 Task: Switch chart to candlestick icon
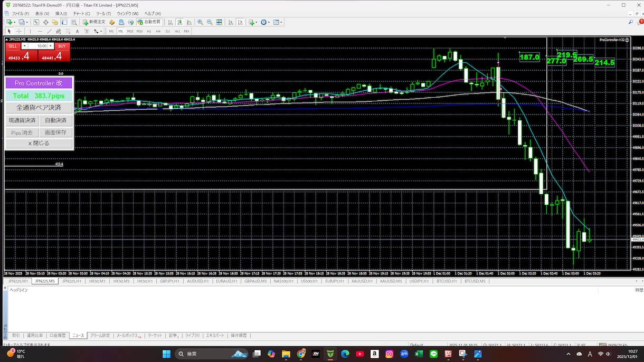pyautogui.click(x=179, y=22)
